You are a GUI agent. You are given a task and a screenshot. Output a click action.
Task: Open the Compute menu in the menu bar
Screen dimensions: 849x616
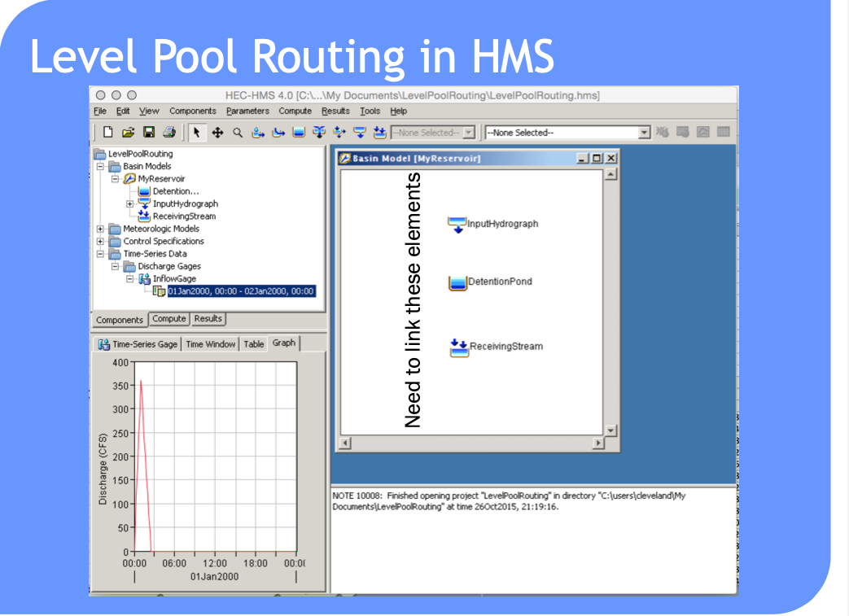[295, 111]
